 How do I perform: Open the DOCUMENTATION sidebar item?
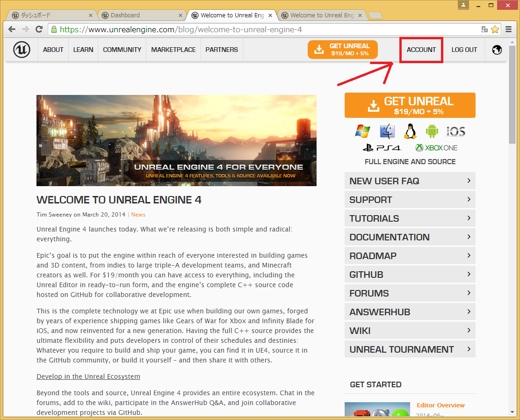(410, 237)
